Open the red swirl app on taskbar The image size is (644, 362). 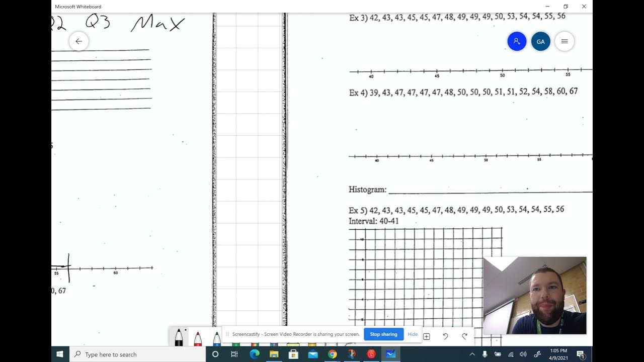click(x=371, y=354)
